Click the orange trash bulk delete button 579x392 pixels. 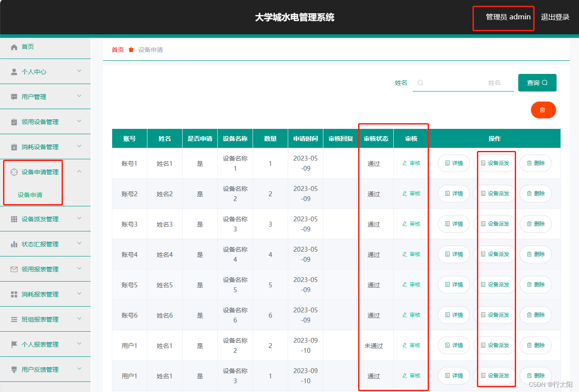coord(543,110)
